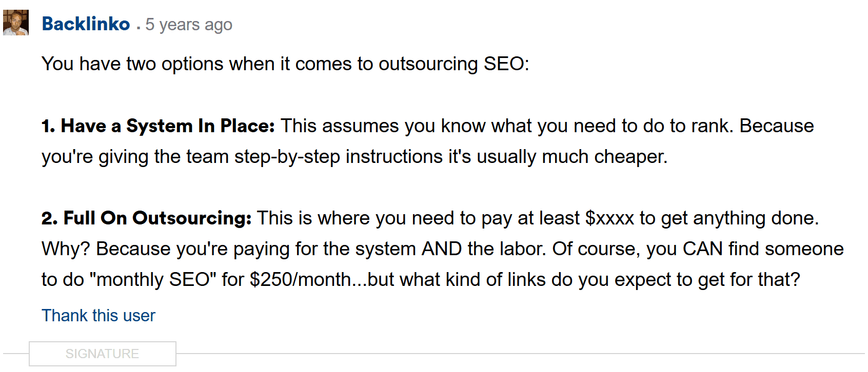Click the '$xxxx' price placeholder text
The width and height of the screenshot is (868, 372).
click(x=609, y=218)
